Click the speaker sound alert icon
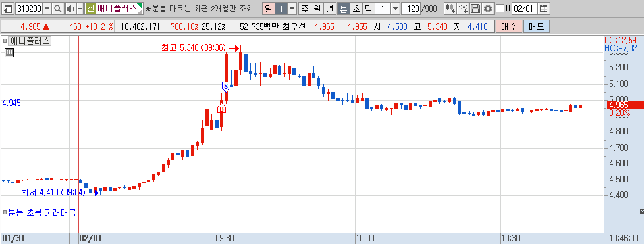The height and width of the screenshot is (244, 644). (70, 8)
